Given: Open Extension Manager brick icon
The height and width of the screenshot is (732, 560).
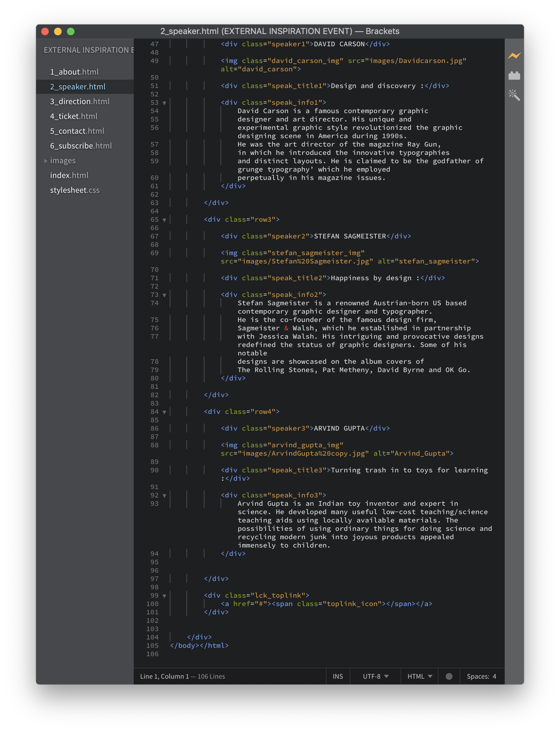Looking at the screenshot, I should click(514, 76).
